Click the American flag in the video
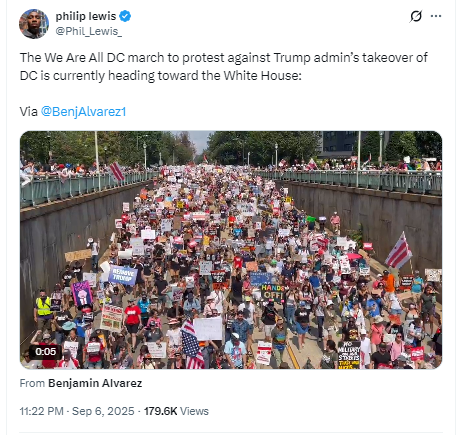The width and height of the screenshot is (475, 435). pos(192,345)
